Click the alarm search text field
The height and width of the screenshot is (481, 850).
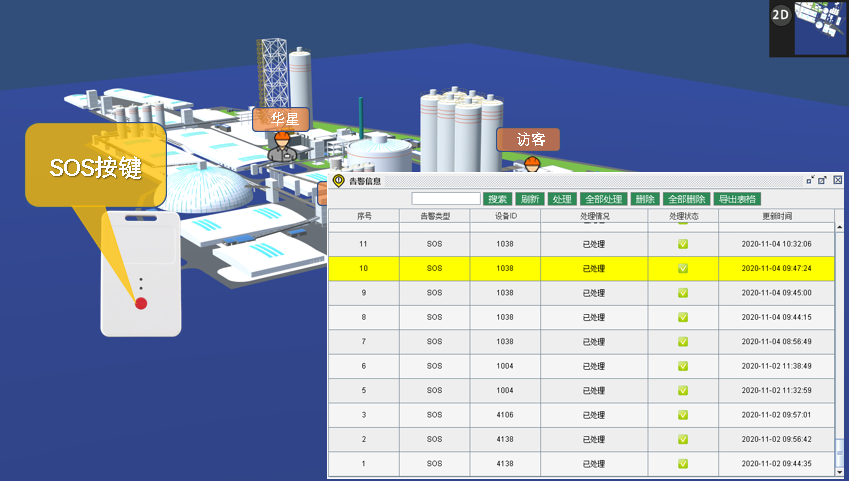446,199
